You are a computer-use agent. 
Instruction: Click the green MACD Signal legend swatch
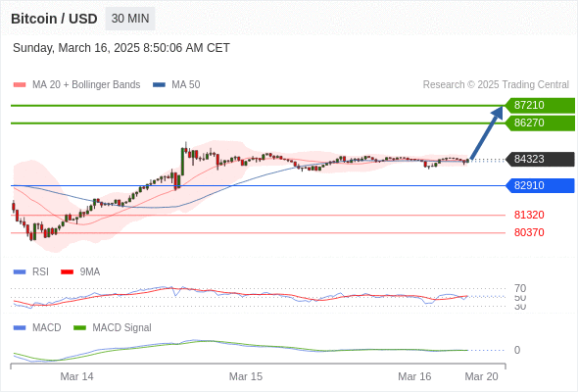coord(79,328)
